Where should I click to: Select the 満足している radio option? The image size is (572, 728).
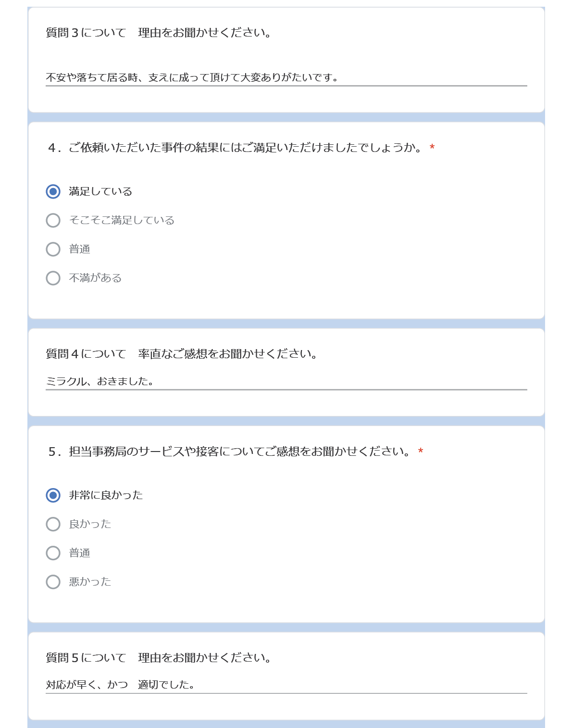tap(53, 191)
